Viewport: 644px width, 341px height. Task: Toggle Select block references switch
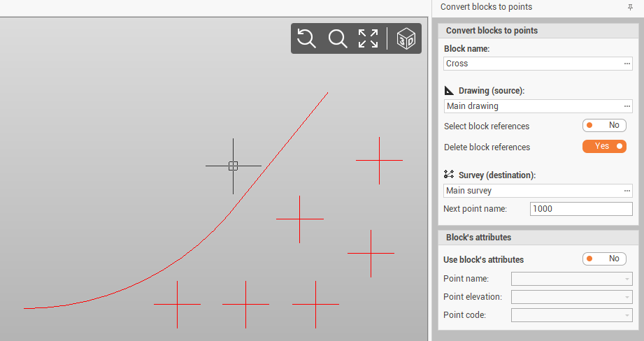tap(604, 126)
